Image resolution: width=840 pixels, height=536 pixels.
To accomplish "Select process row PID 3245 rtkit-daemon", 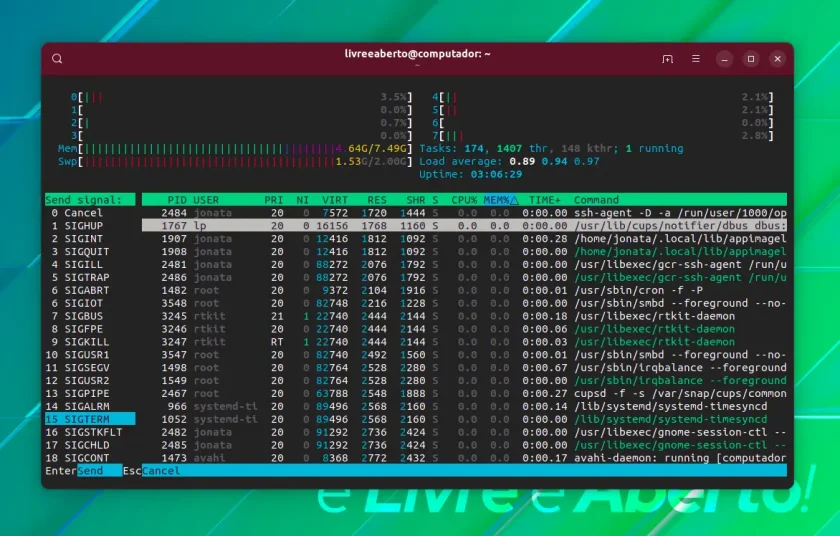I will coord(464,316).
